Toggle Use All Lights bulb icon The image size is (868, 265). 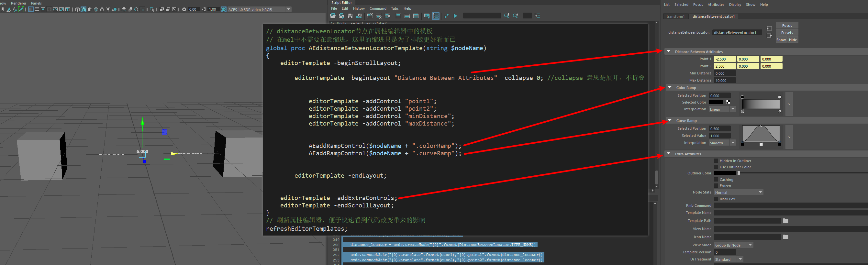tap(108, 9)
